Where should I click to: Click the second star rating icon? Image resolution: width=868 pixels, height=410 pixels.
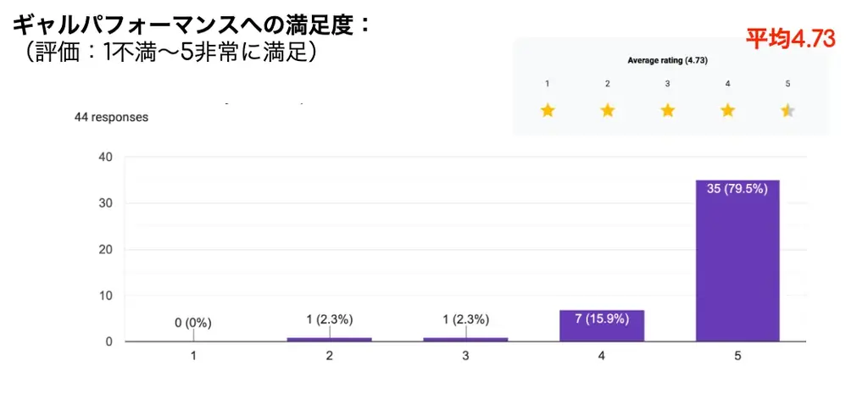(x=608, y=110)
